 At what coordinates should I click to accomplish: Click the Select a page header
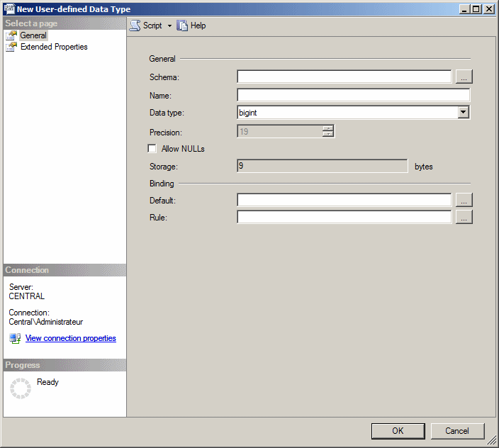tap(65, 23)
